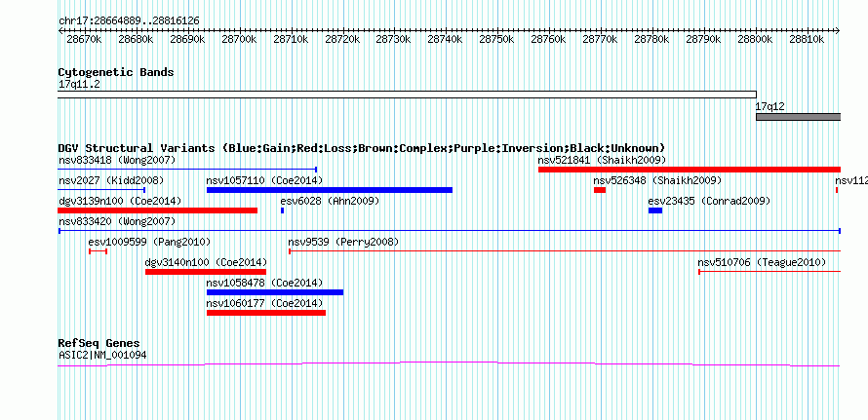Click the 28670k ruler tick label
Image resolution: width=868 pixels, height=420 pixels.
click(x=84, y=39)
